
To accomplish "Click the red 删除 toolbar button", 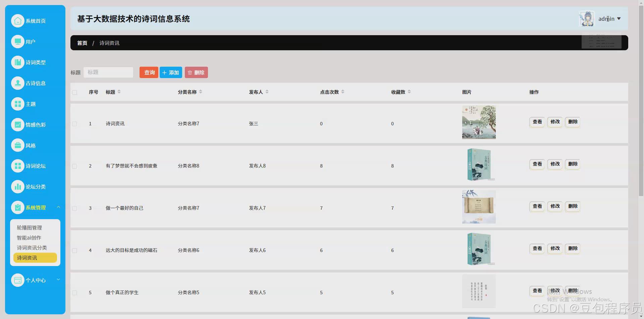I will coord(196,72).
